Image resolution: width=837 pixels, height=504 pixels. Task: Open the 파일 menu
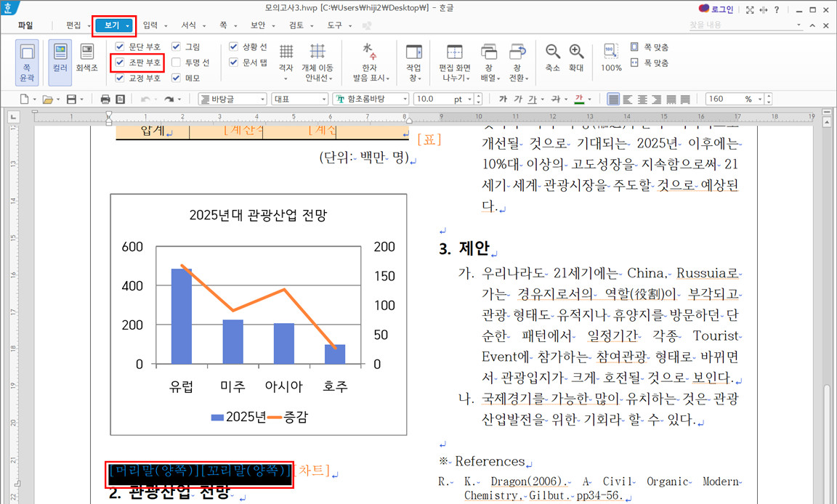[x=25, y=25]
